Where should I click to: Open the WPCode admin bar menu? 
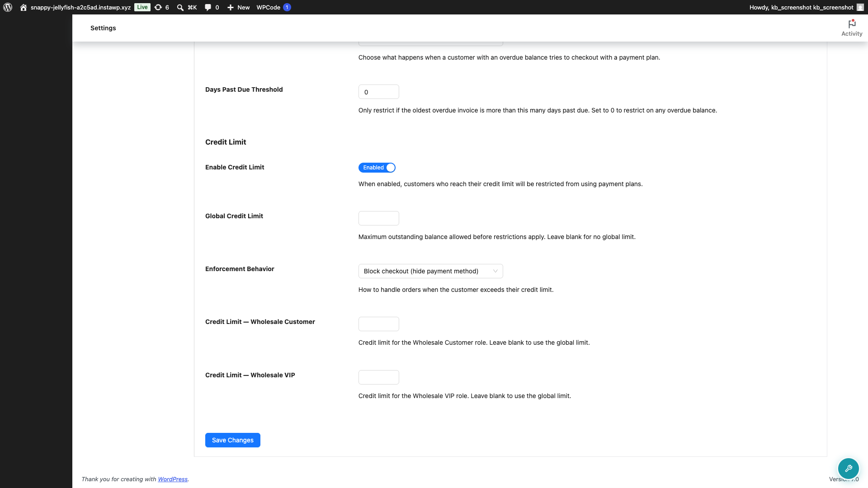pos(273,7)
